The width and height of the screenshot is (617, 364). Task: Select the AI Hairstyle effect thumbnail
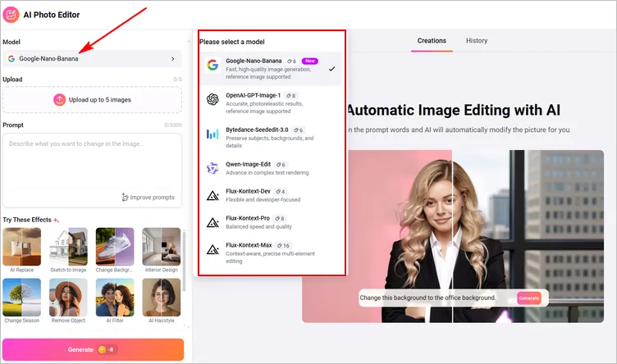click(x=162, y=298)
